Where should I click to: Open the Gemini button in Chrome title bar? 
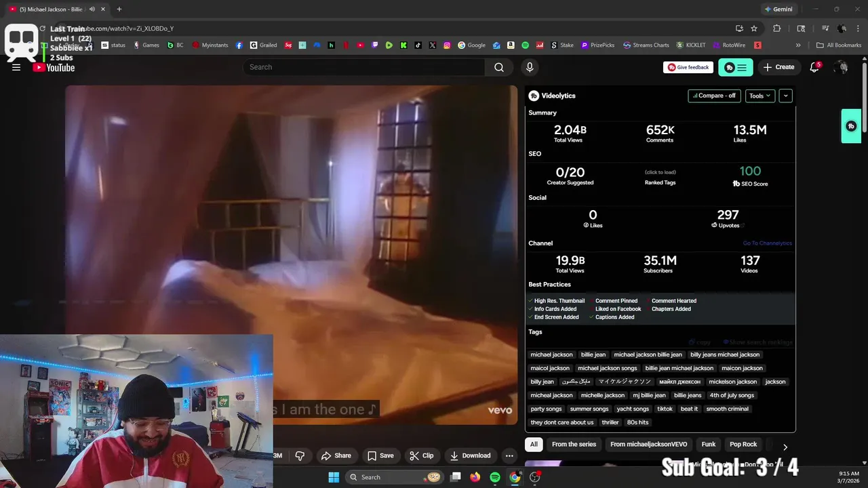pos(778,9)
